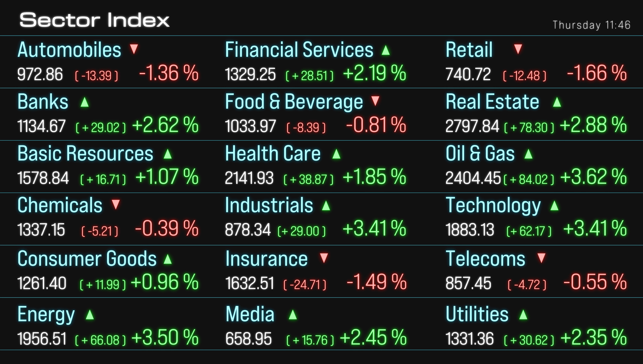Click the Thursday 11:46 timestamp
643x364 pixels.
[x=591, y=25]
